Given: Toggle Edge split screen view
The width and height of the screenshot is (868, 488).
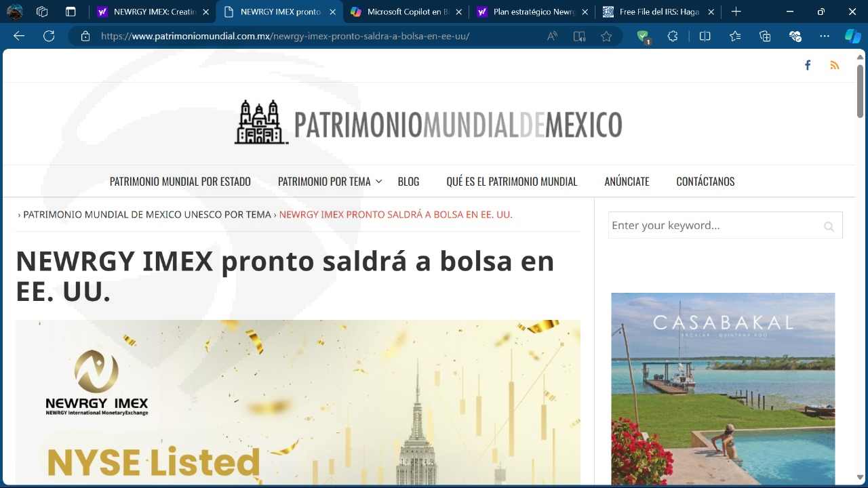Looking at the screenshot, I should pos(705,37).
